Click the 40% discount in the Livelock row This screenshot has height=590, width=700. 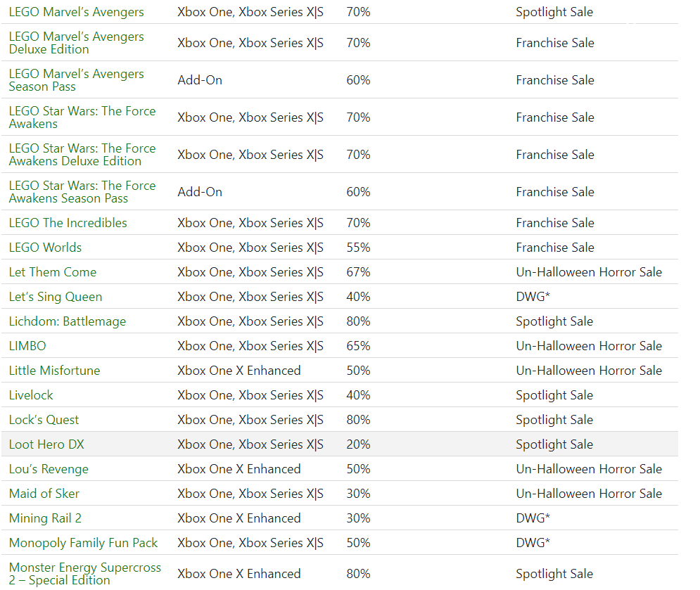click(359, 395)
